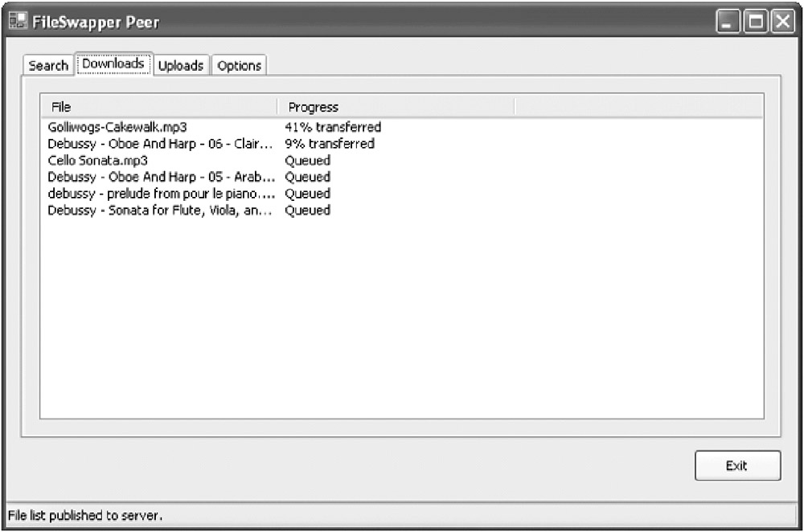Select debussy prelude from pour le piano
The image size is (804, 532).
160,194
